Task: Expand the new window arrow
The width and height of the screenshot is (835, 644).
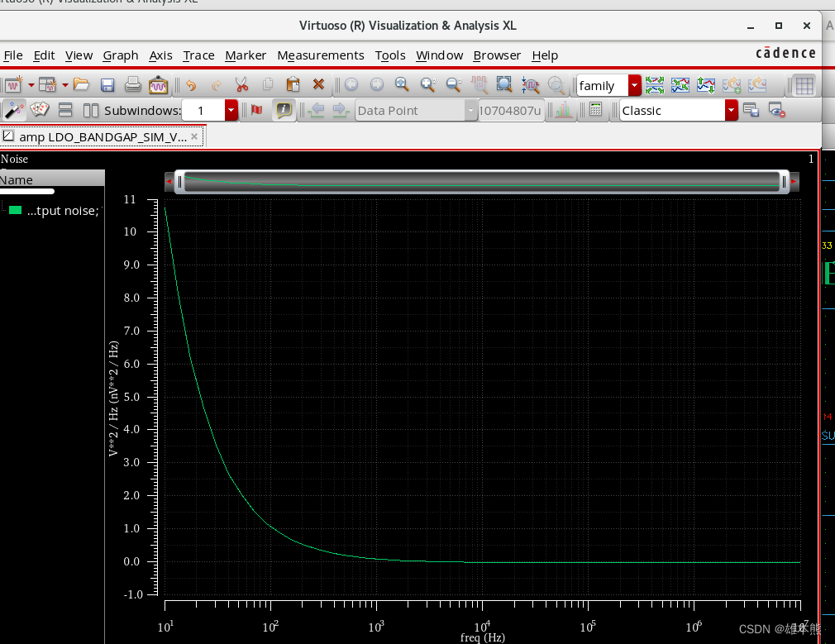Action: pyautogui.click(x=31, y=85)
